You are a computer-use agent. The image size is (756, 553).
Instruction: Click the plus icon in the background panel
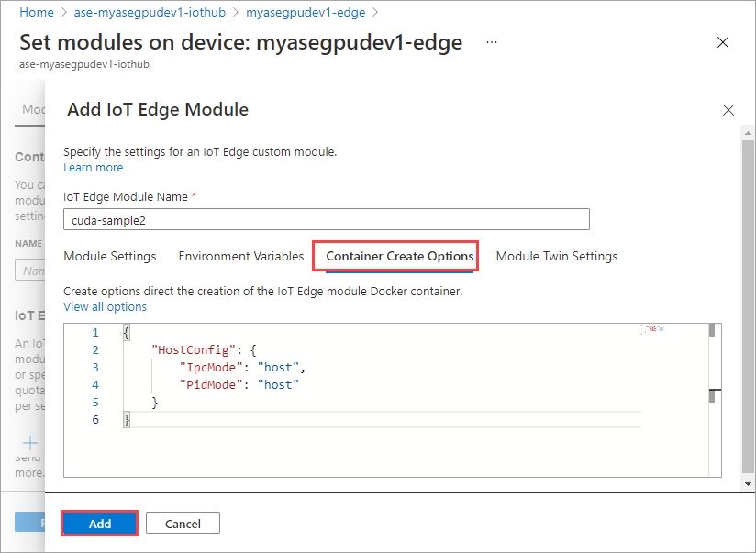tap(28, 443)
